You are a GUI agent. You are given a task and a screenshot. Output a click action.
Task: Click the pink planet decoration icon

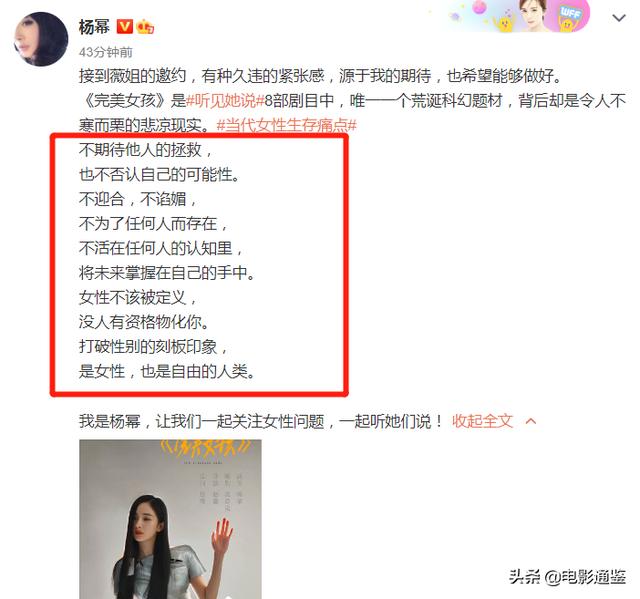pos(480,7)
